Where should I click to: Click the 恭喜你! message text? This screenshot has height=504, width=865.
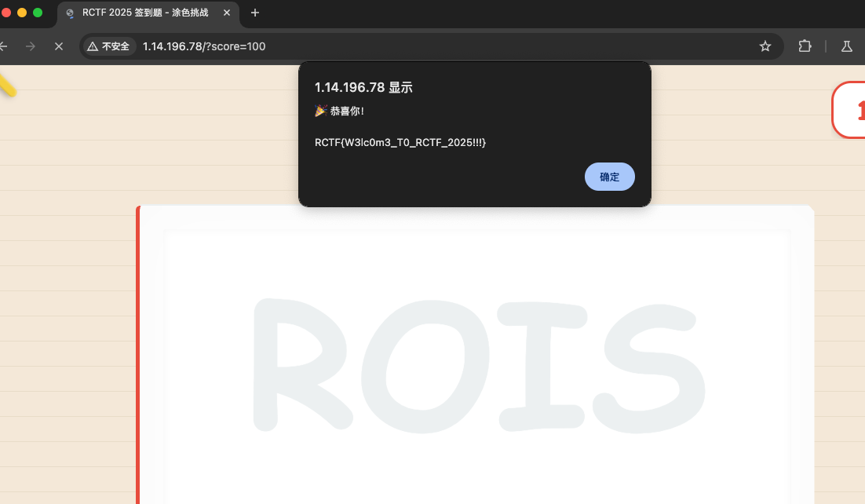coord(339,111)
